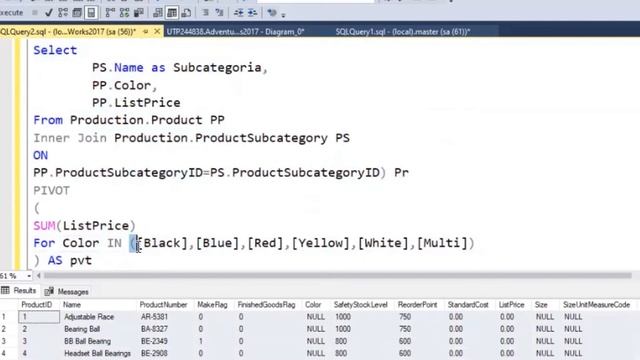Select the ProductID cell of row 1
Image resolution: width=640 pixels, height=360 pixels.
pos(39,317)
